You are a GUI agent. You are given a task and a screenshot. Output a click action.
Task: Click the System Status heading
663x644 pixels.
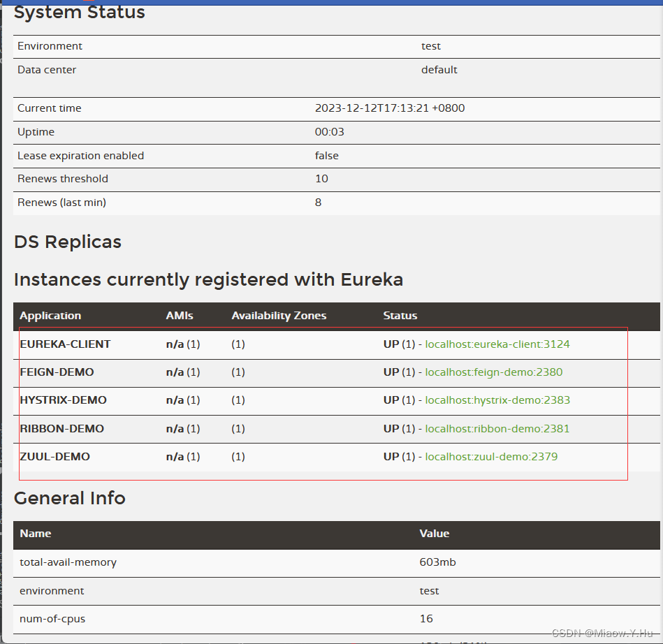[x=80, y=12]
